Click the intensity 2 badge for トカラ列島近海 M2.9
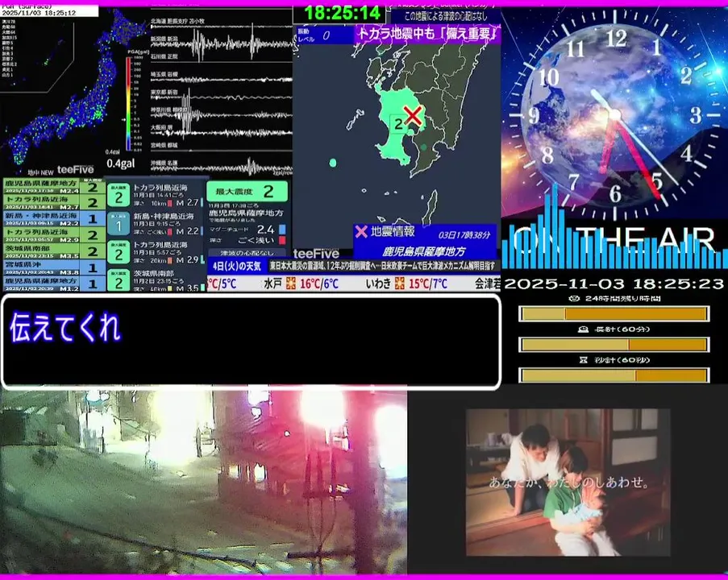 119,252
